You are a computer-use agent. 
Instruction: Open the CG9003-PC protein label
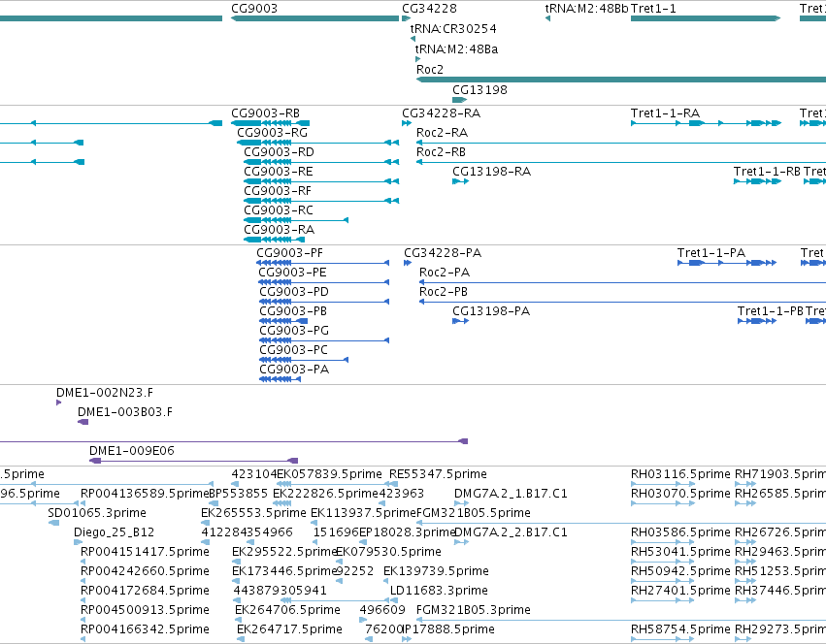coord(293,350)
